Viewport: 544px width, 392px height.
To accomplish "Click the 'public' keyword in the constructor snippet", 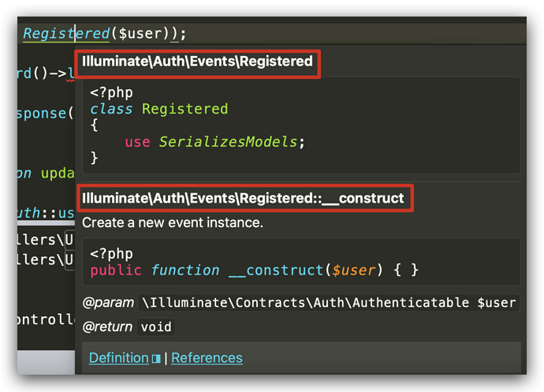I will point(116,271).
